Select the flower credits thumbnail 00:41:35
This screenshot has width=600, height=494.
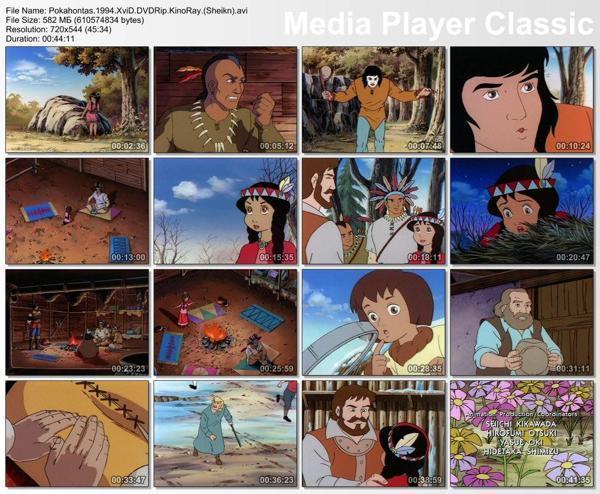[522, 434]
